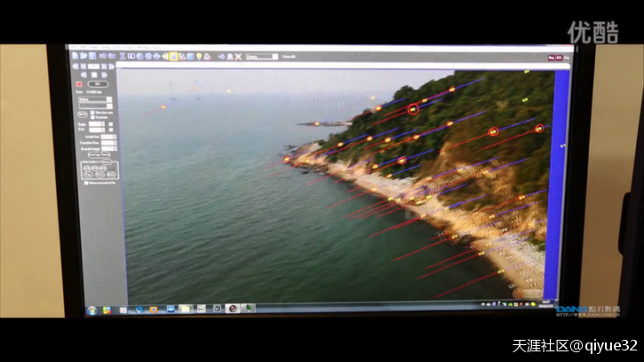Toggle the first checkbox beside the small round button
644x362 pixels.
pyautogui.click(x=92, y=112)
